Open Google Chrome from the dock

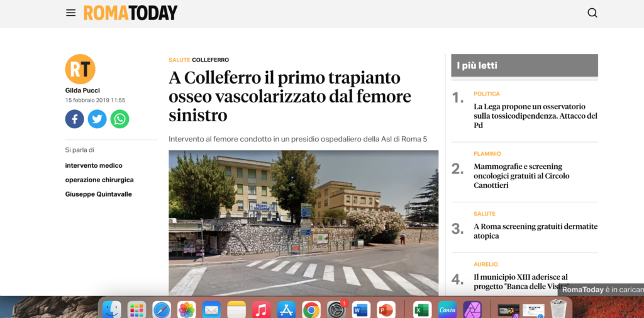pos(311,310)
